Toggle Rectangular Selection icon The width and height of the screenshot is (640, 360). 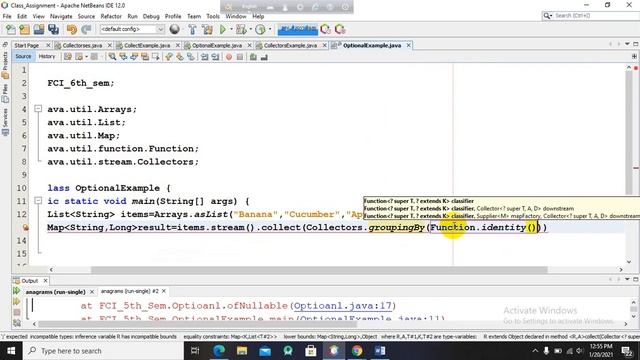pyautogui.click(x=156, y=57)
